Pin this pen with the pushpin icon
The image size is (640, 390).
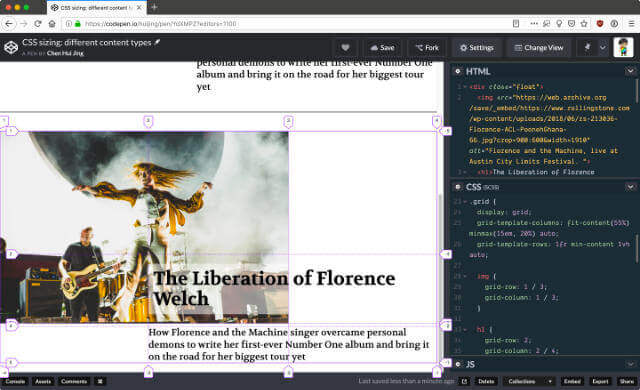[587, 47]
